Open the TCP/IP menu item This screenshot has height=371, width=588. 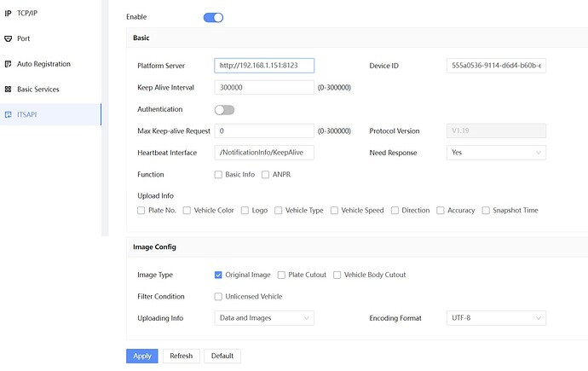[x=50, y=13]
